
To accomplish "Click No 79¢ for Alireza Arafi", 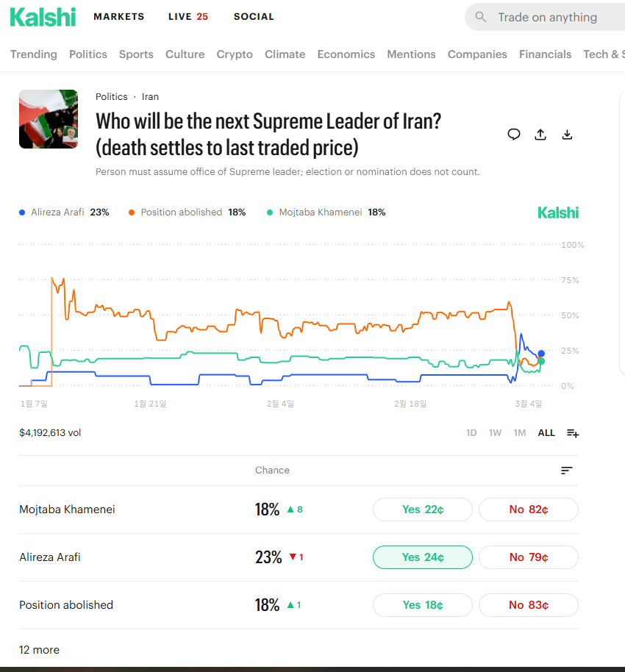I will 529,557.
